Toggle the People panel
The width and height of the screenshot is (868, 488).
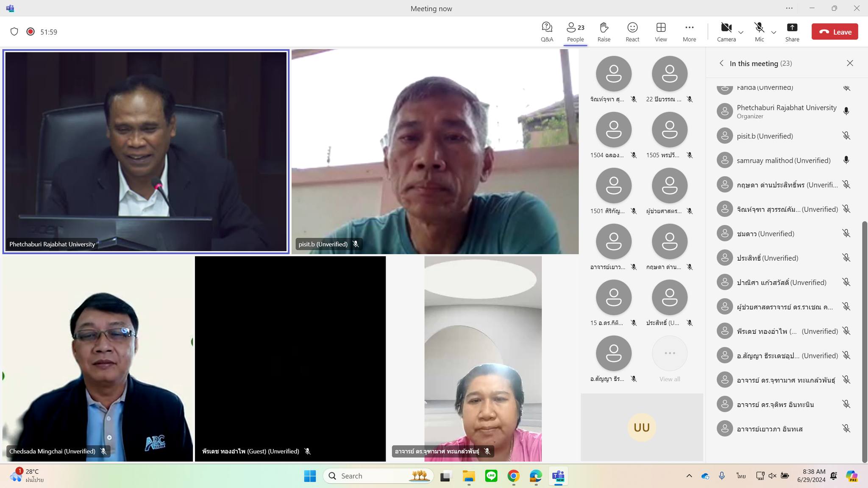(575, 32)
